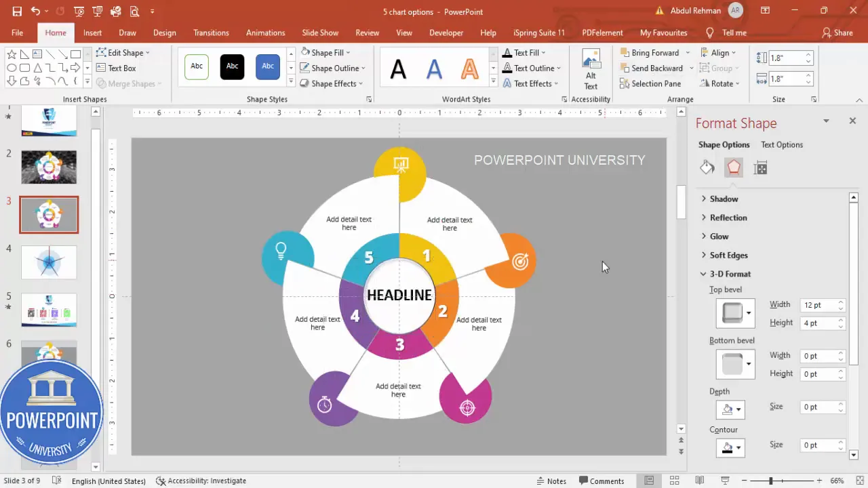Switch to Slide Show tab
The image size is (868, 488).
(x=320, y=33)
